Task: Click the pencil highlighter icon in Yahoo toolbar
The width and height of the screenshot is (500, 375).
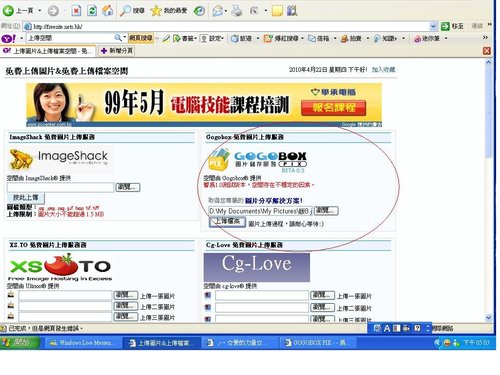Action: tap(166, 38)
